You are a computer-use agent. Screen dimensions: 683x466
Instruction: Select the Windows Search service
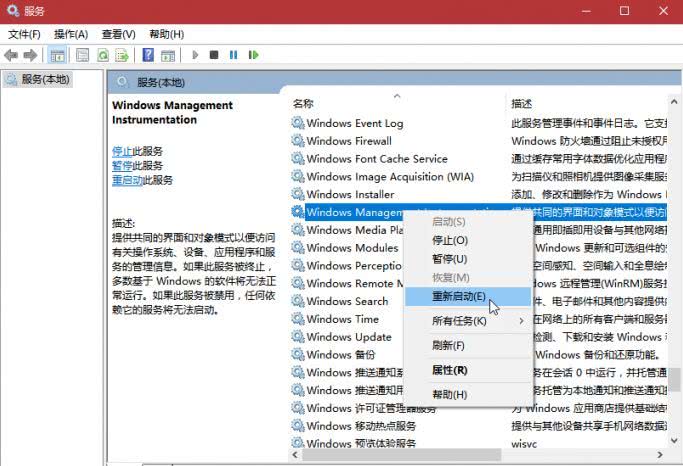coord(347,301)
